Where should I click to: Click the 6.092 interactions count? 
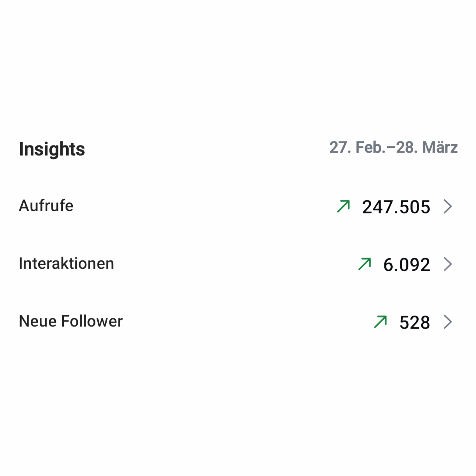[407, 264]
